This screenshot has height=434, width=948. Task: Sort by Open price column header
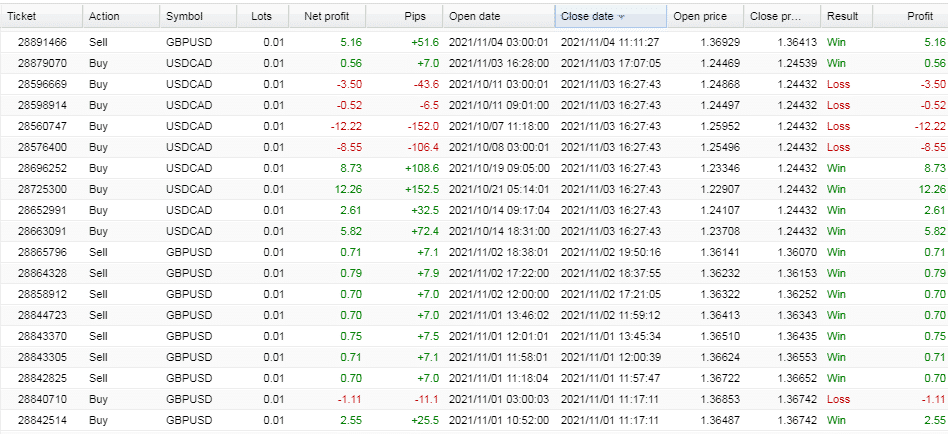click(x=705, y=16)
